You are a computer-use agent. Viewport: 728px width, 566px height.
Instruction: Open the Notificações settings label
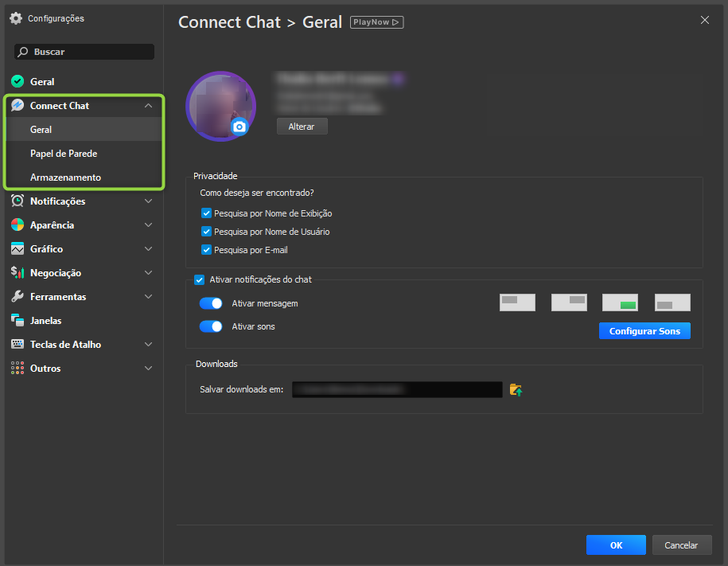tap(57, 201)
